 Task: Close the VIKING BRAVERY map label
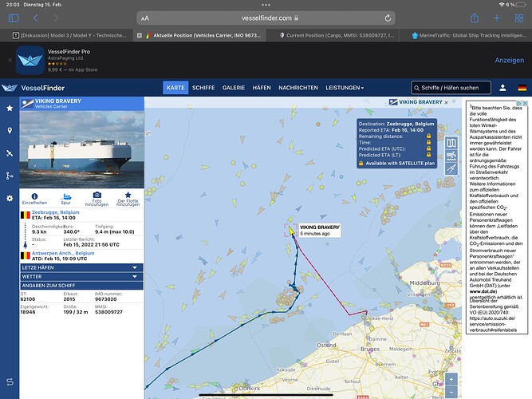[447, 102]
